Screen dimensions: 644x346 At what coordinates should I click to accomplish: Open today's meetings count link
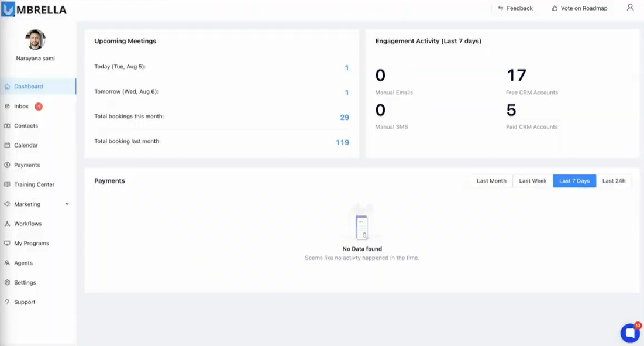coord(347,68)
